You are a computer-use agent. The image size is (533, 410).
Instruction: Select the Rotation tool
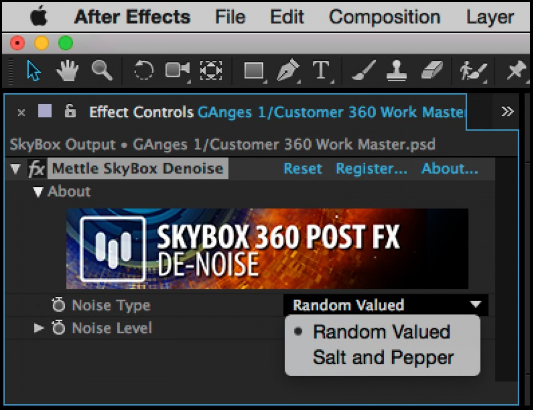click(143, 70)
